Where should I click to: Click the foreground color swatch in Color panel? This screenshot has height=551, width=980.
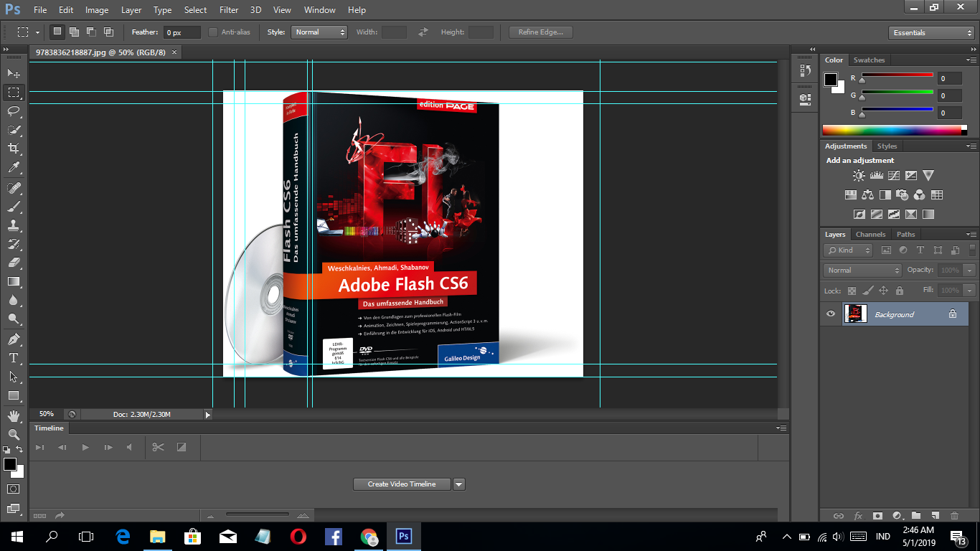coord(831,80)
